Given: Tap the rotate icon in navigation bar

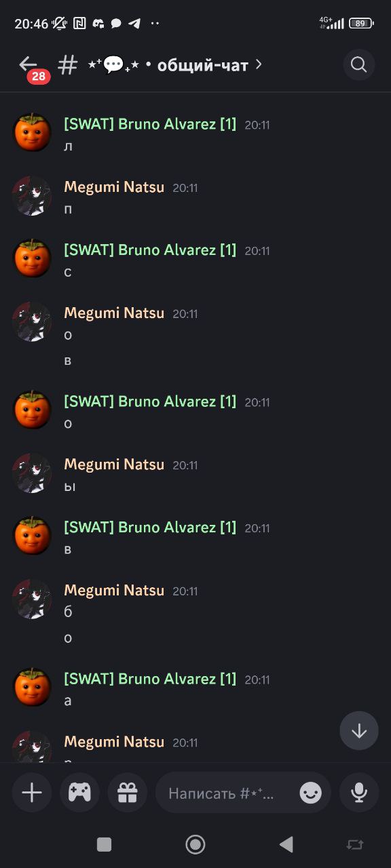Looking at the screenshot, I should 354,844.
